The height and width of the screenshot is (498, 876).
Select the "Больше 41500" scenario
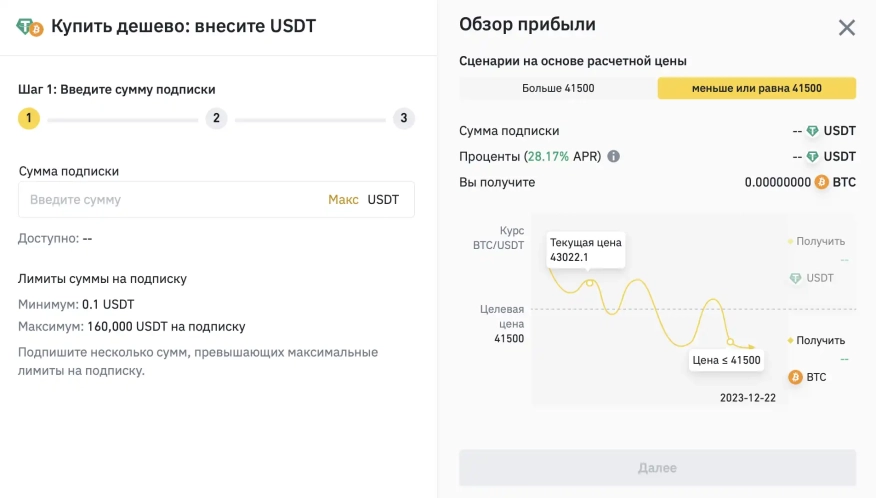(x=558, y=88)
